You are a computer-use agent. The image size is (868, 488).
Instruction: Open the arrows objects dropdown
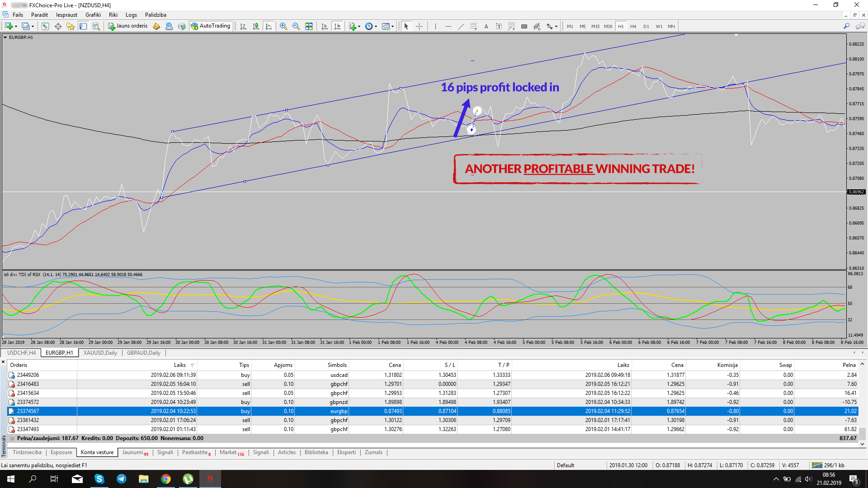coord(552,26)
